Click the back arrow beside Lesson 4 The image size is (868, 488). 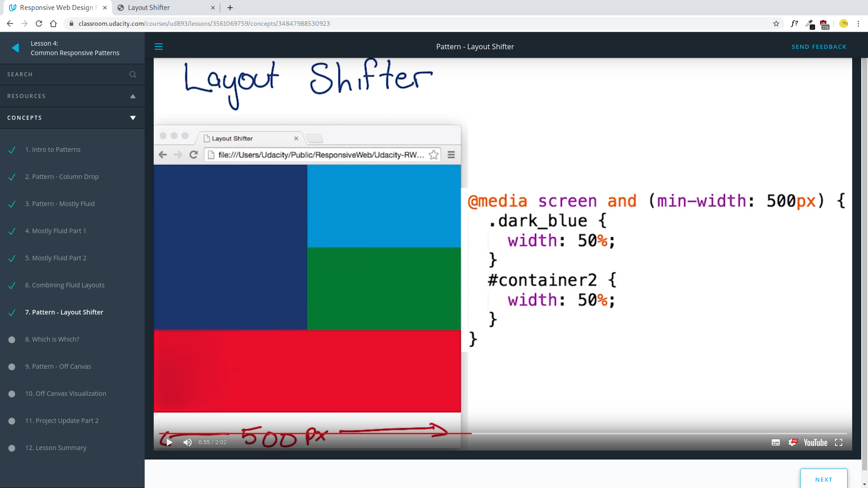pyautogui.click(x=15, y=48)
